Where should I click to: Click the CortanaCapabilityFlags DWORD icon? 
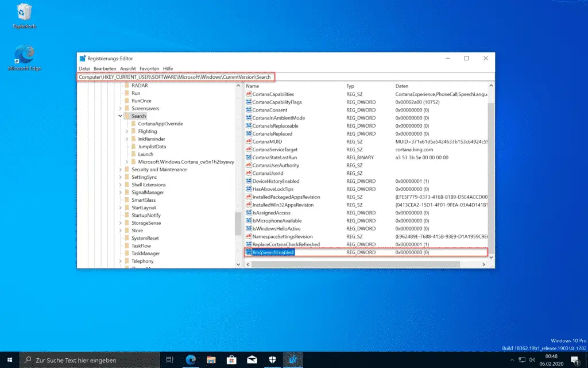point(249,102)
